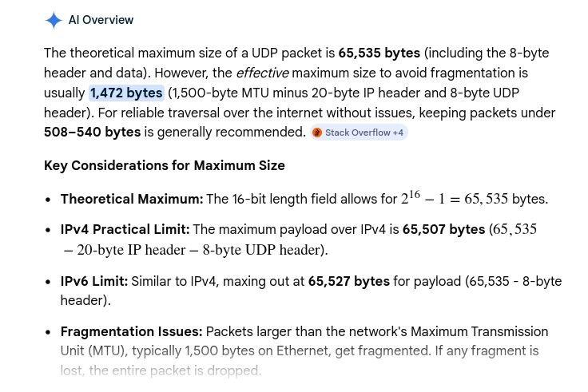Click the bold "508–540 bytes" recommendation
Screen dimensions: 588x392
92,132
